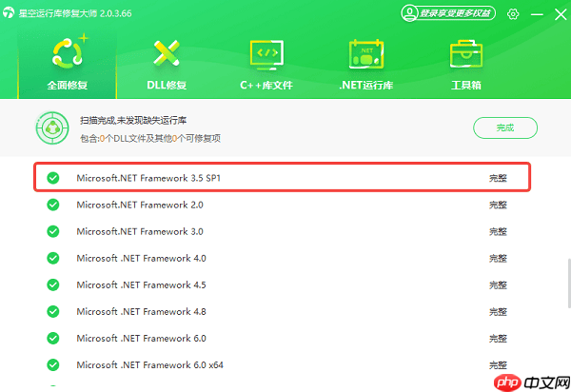
Task: Open the C++库文件 code monitor icon
Action: [x=266, y=55]
